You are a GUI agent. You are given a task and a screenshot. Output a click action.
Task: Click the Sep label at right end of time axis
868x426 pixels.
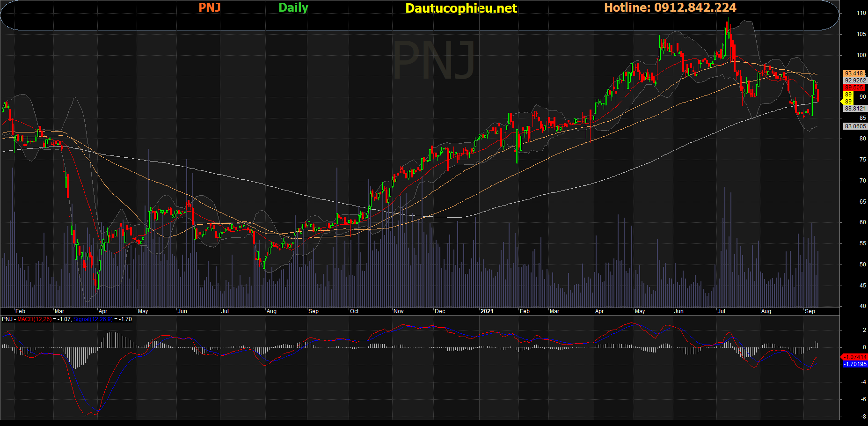810,311
